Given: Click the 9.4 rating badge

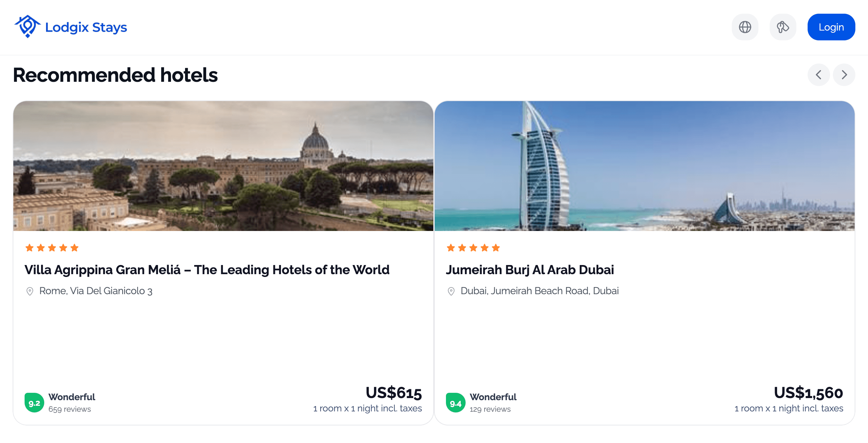Looking at the screenshot, I should pyautogui.click(x=456, y=403).
